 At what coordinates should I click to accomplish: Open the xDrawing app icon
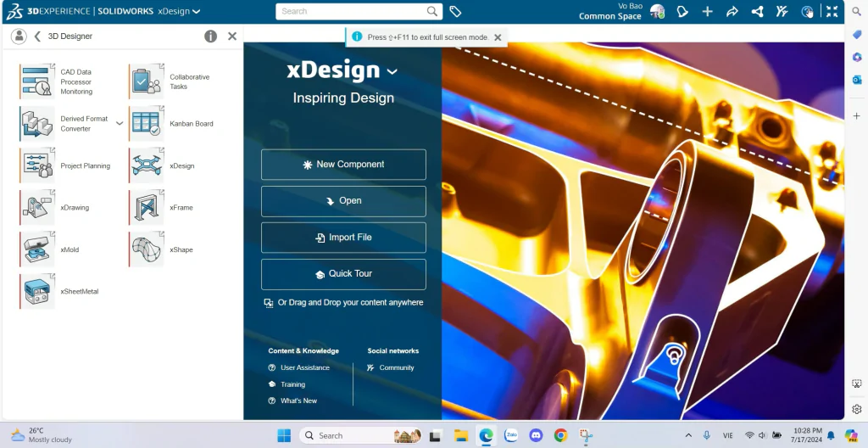point(37,207)
